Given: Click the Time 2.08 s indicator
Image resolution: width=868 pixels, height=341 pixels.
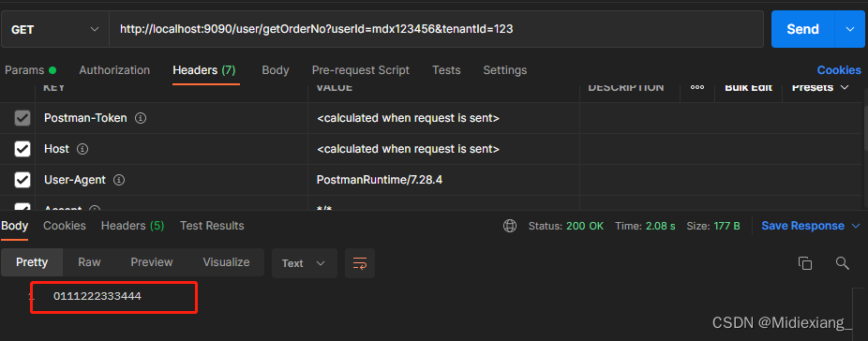Looking at the screenshot, I should [644, 226].
